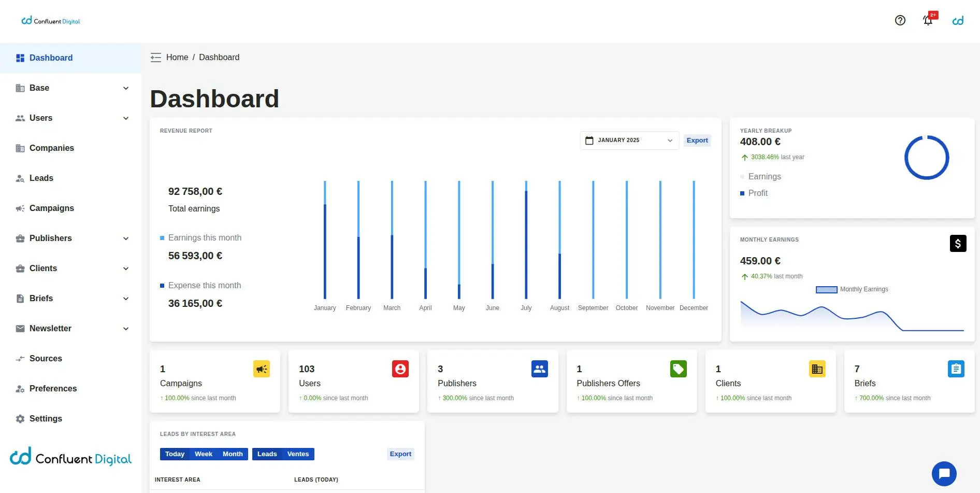Click the sidebar collapse icon beside Home

point(155,58)
